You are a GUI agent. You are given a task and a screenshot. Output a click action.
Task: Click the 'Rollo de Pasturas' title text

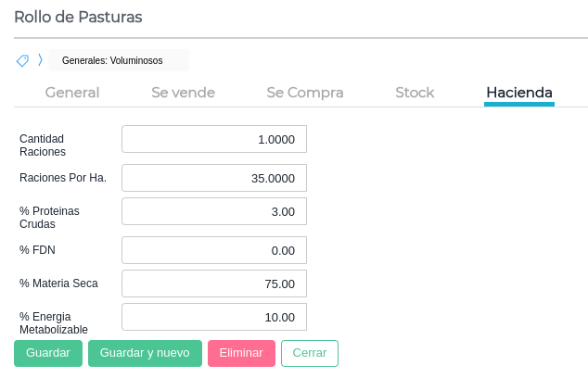pos(78,17)
